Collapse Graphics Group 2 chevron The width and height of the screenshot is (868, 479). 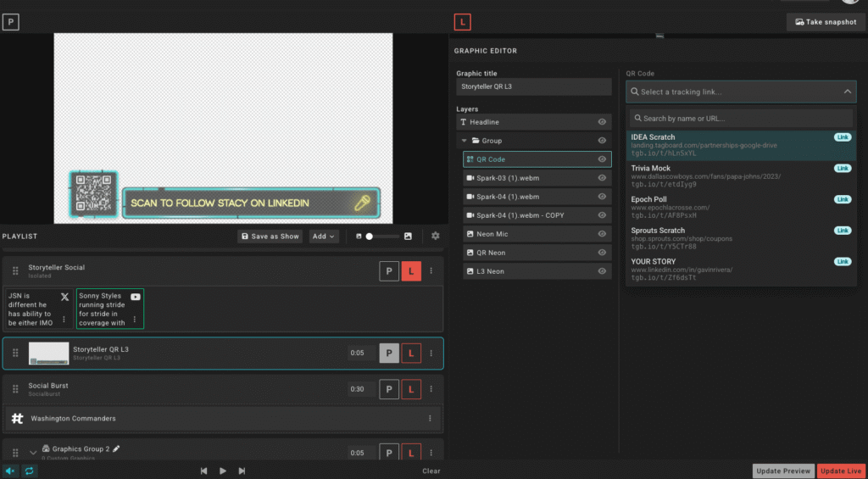(33, 453)
